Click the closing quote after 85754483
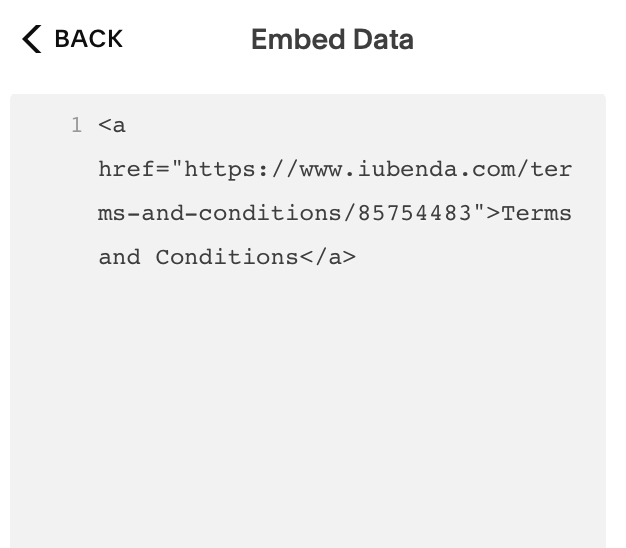The height and width of the screenshot is (548, 626). [478, 214]
